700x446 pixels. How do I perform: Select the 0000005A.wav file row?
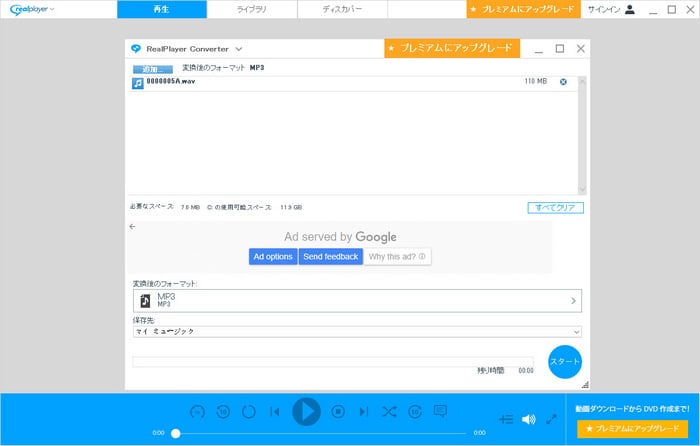coord(353,83)
